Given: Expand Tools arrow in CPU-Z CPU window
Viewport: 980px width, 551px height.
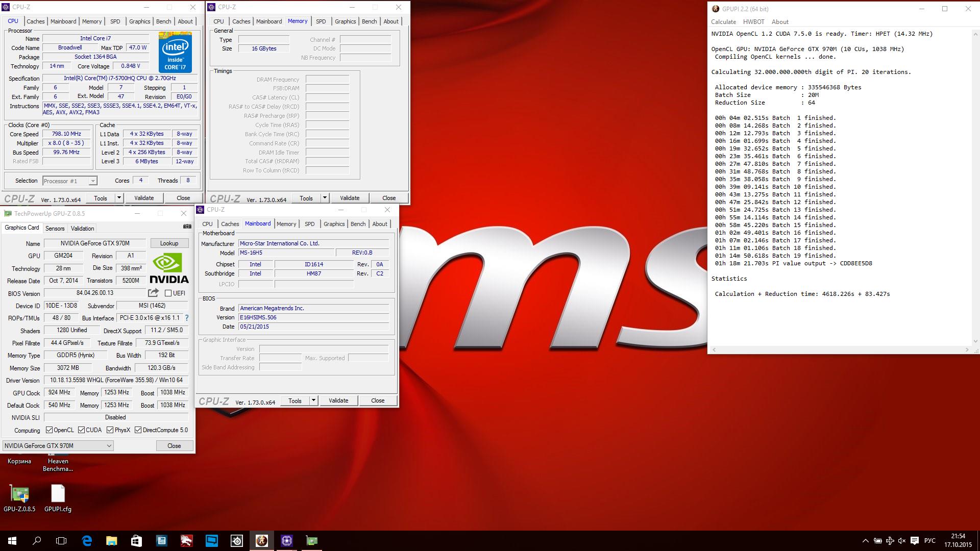Looking at the screenshot, I should [x=119, y=198].
